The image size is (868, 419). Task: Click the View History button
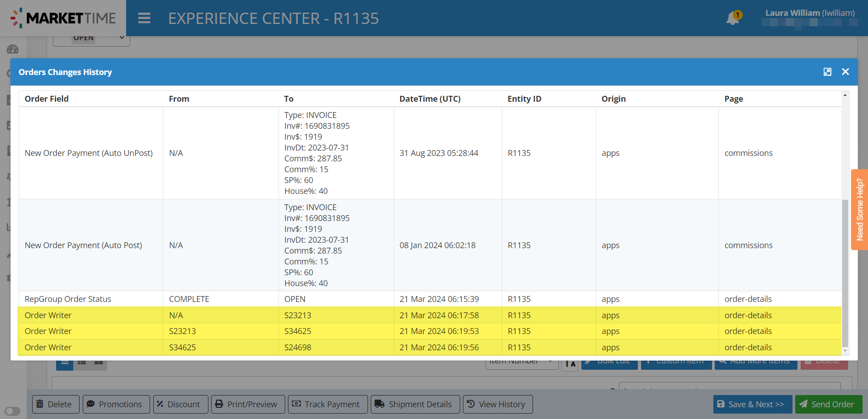point(497,404)
